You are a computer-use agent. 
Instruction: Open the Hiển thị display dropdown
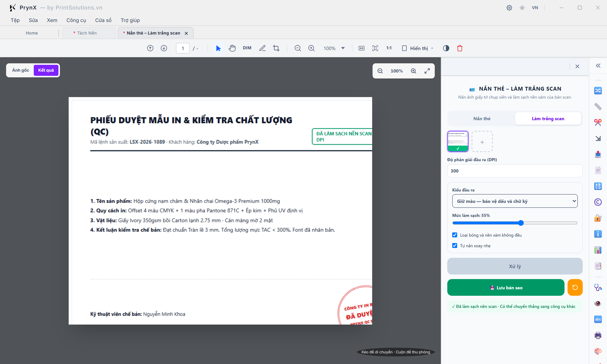coord(418,48)
